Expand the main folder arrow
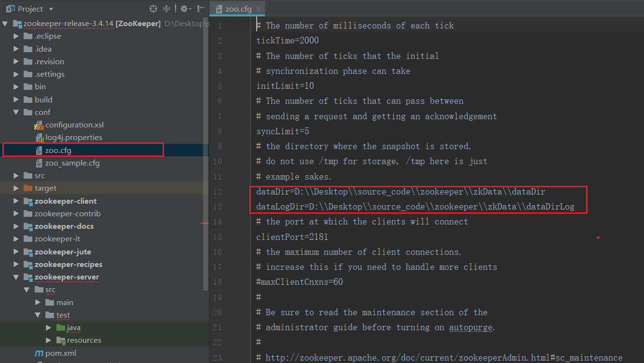 (38, 302)
